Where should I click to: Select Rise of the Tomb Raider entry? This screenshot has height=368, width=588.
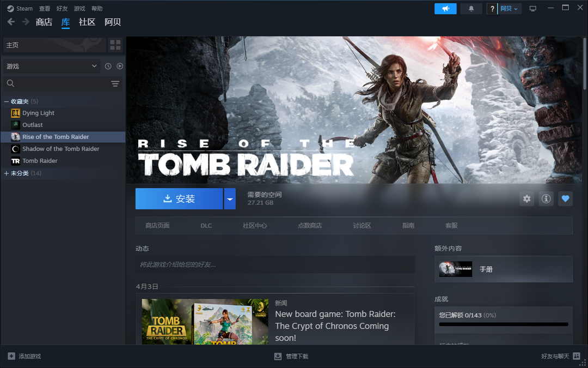click(63, 137)
